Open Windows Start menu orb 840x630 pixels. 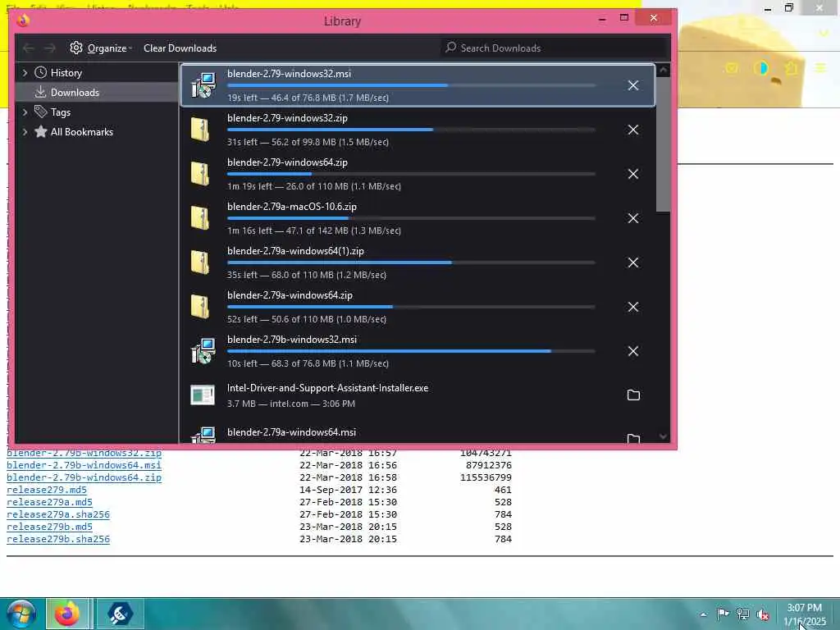click(21, 614)
